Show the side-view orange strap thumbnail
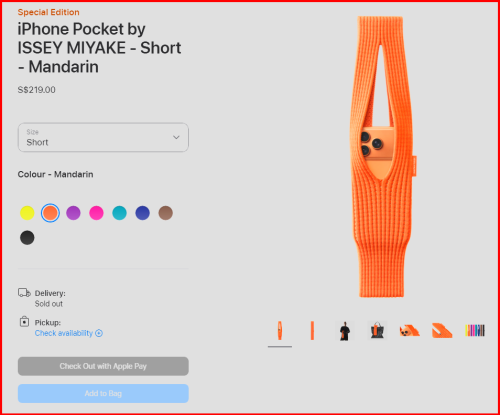 pos(312,331)
